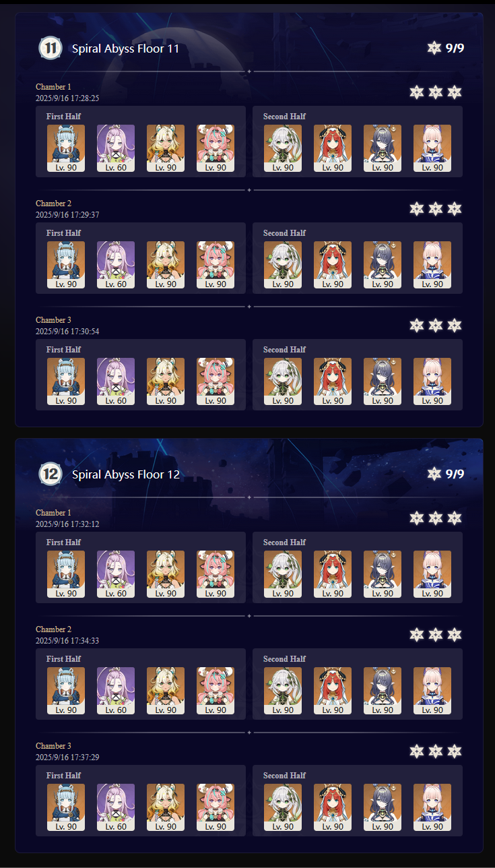Viewport: 495px width, 868px height.
Task: Click the Spiral Abyss Floor 12 title
Action: point(126,474)
